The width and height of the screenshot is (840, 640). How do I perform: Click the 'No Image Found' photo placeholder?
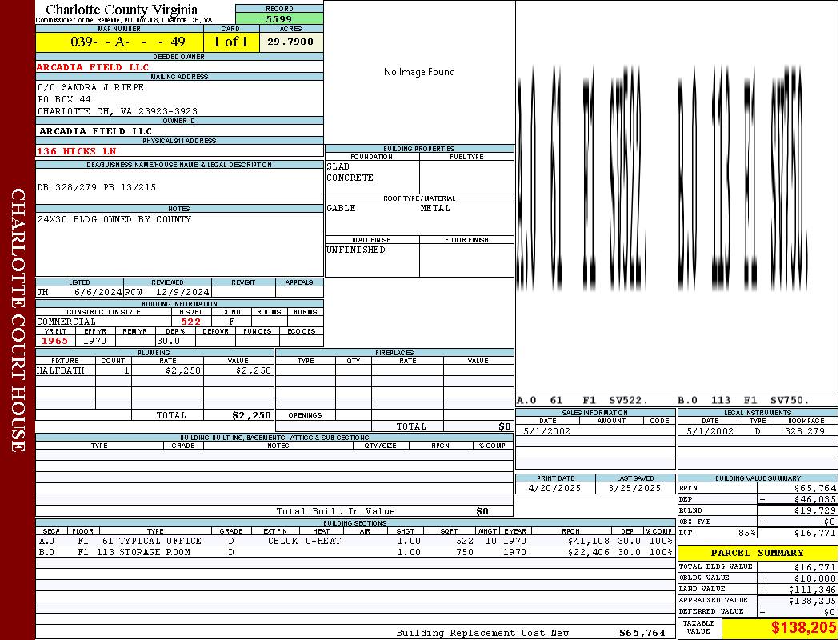coord(419,72)
